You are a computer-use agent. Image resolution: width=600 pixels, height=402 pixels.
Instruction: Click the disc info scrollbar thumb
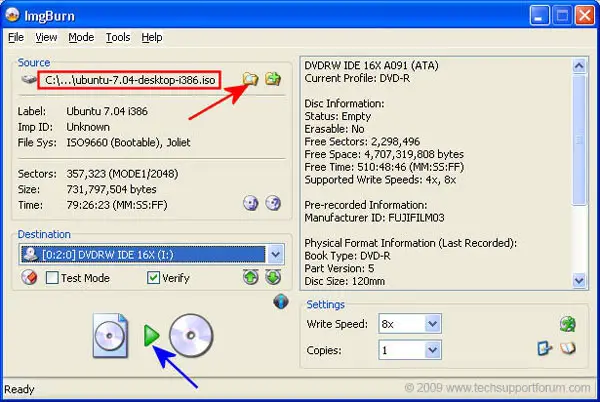coord(579,140)
